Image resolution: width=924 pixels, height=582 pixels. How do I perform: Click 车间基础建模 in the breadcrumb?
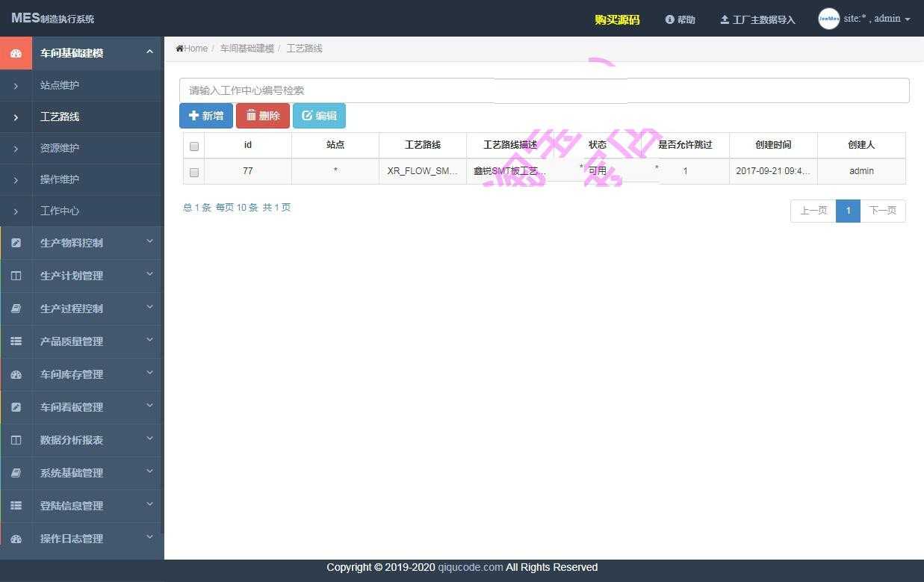tap(247, 49)
